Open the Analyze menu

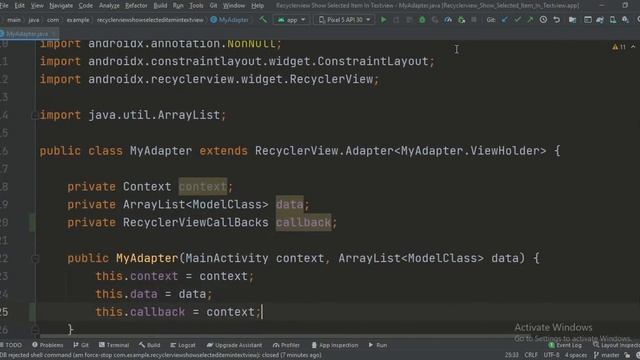109,6
